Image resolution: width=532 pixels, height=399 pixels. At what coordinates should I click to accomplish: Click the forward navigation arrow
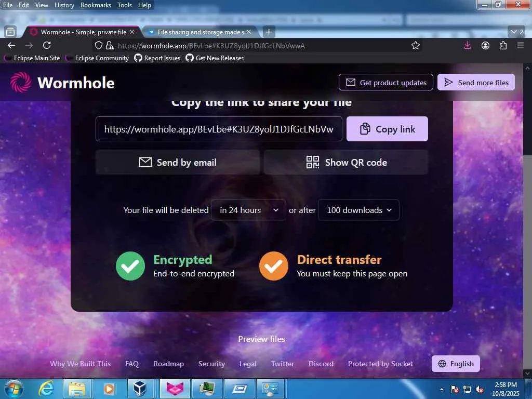coord(29,46)
